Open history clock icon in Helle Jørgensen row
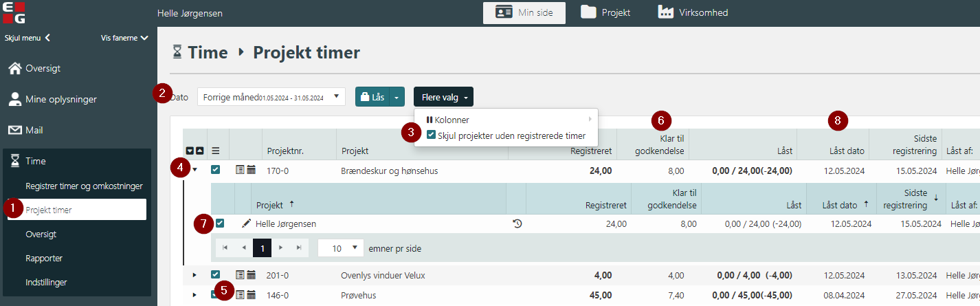Image resolution: width=980 pixels, height=306 pixels. [x=517, y=223]
